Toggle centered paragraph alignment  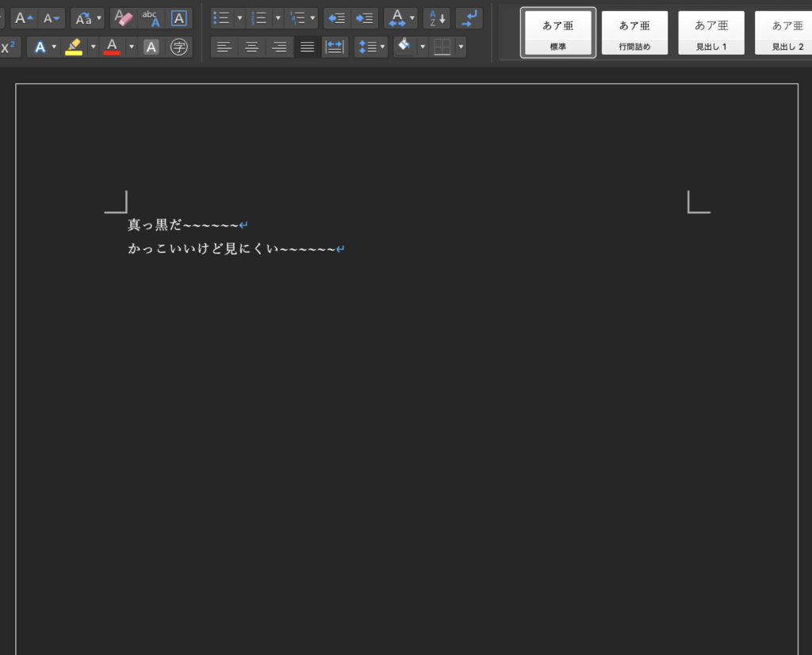tap(251, 46)
